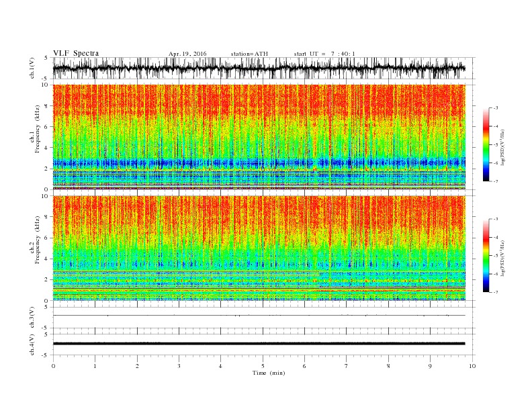Click the 'ch.3(V)' axis label
This screenshot has width=532, height=411.
(32, 318)
